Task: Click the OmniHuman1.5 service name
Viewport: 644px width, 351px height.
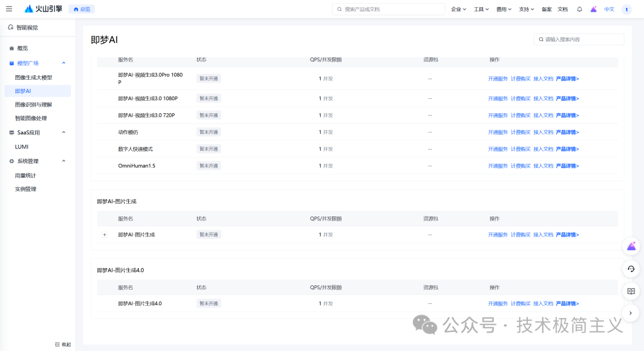Action: click(137, 166)
